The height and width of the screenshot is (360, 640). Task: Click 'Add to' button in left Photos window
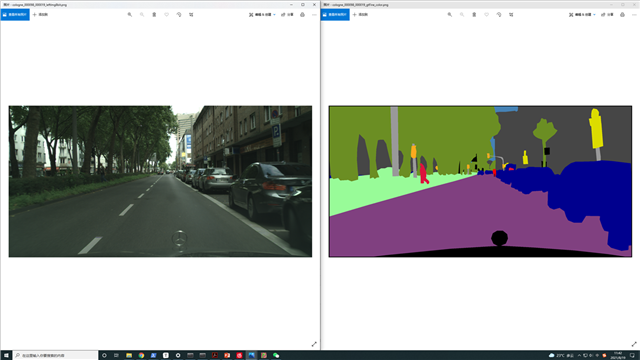[x=40, y=15]
